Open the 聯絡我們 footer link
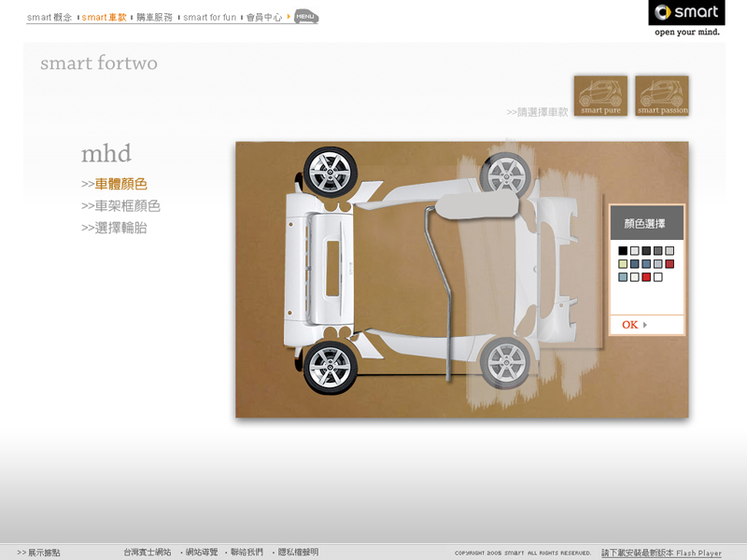This screenshot has width=747, height=560. (x=247, y=553)
